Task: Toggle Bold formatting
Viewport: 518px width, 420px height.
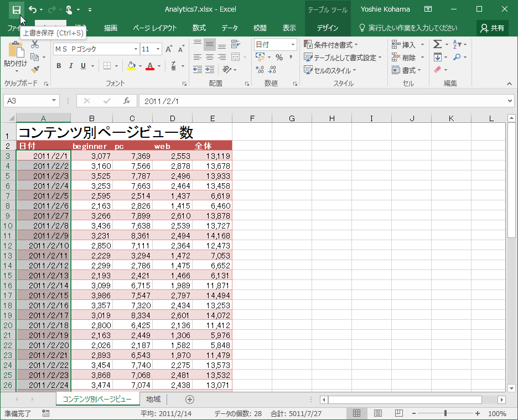Action: pyautogui.click(x=59, y=66)
